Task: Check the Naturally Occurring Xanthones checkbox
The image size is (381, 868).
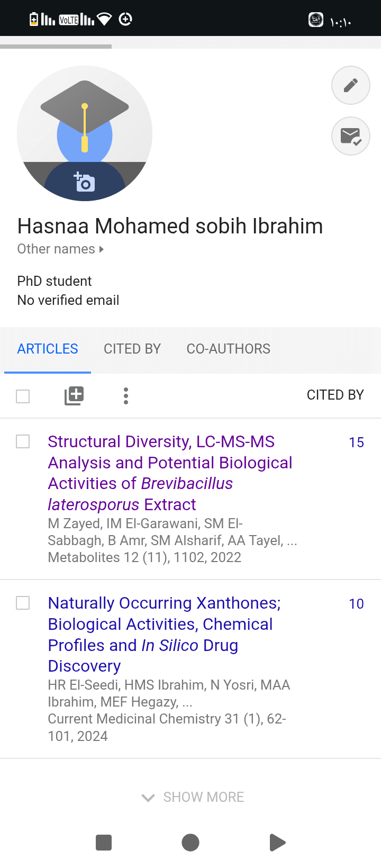Action: coord(23,603)
